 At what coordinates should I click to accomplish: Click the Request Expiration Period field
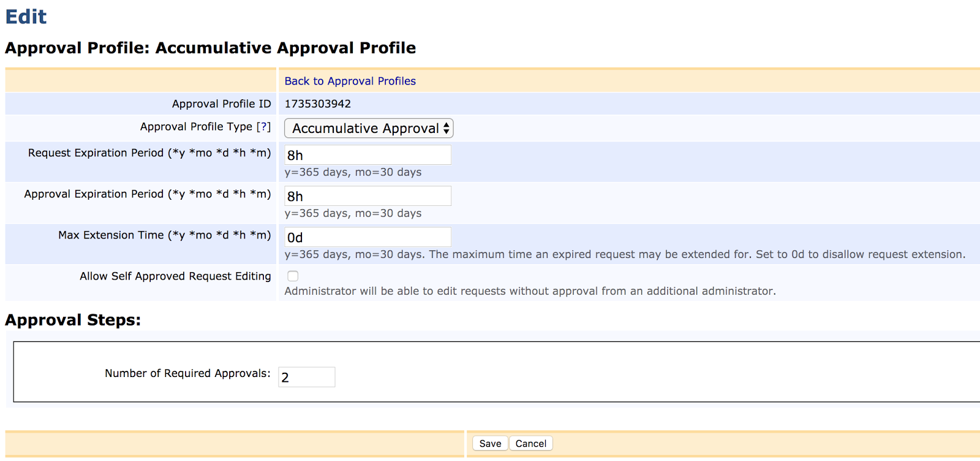[367, 154]
